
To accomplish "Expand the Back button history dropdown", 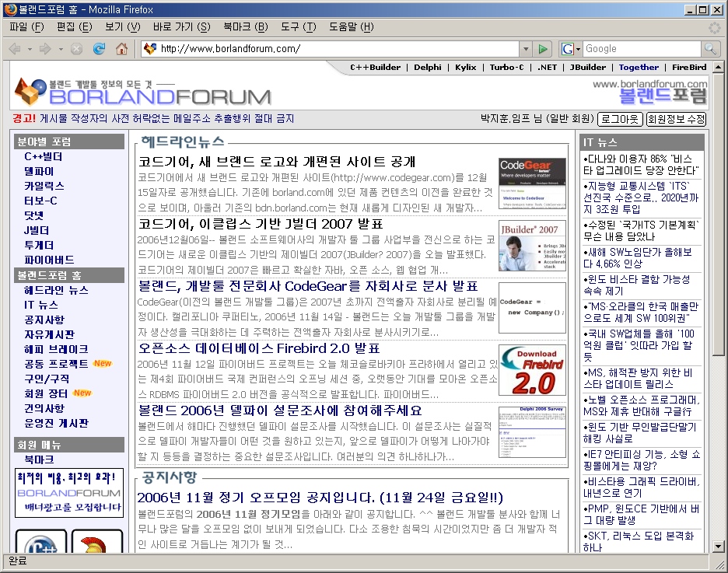I will (x=30, y=49).
